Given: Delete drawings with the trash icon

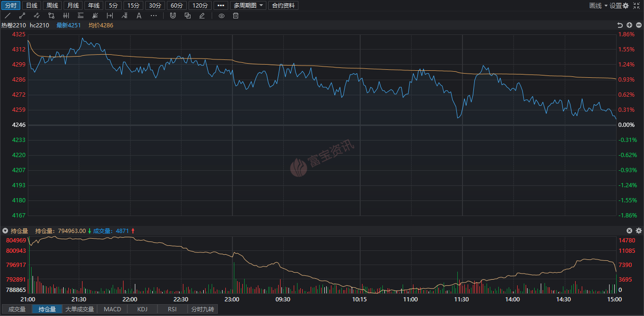Looking at the screenshot, I should point(236,16).
